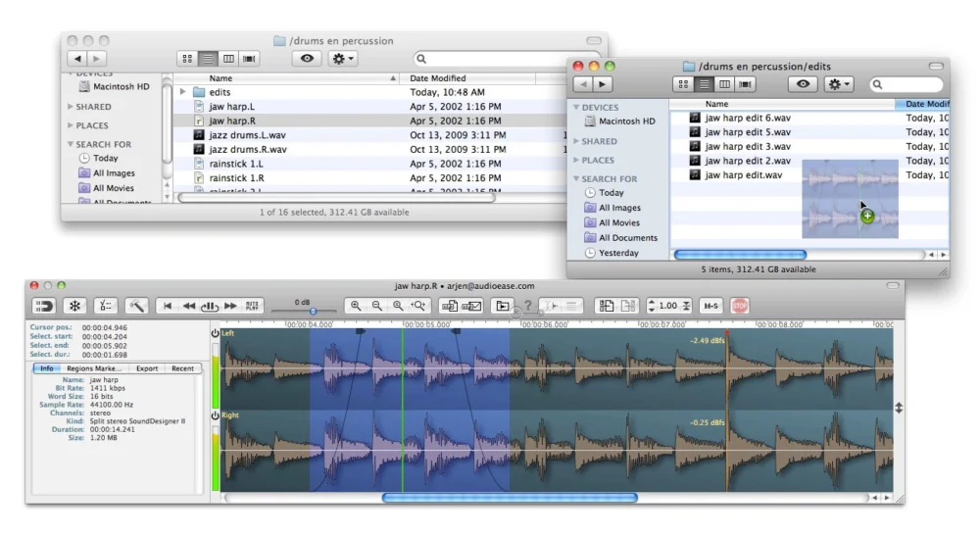Screen dimensions: 980x535
Task: Click the red STOP button
Action: [x=740, y=306]
